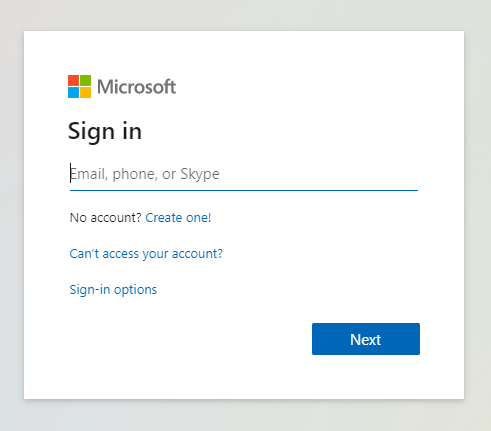
Task: Open "Can't access your account?" link
Action: tap(146, 254)
